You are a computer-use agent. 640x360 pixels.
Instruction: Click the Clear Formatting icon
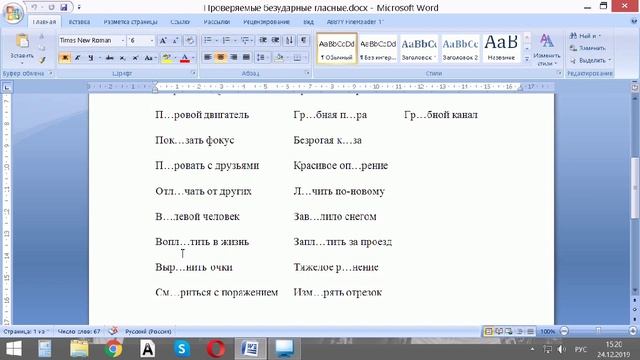pyautogui.click(x=190, y=40)
